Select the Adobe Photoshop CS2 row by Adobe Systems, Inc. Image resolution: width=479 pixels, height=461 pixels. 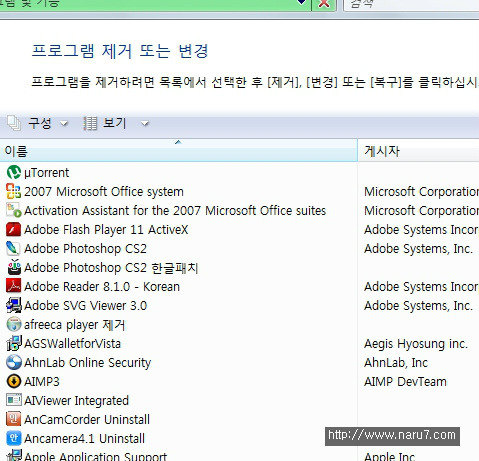85,249
